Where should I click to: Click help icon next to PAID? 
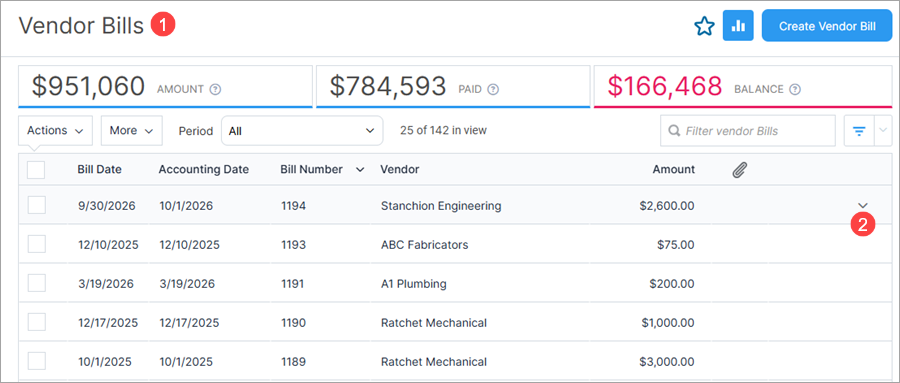(x=492, y=90)
